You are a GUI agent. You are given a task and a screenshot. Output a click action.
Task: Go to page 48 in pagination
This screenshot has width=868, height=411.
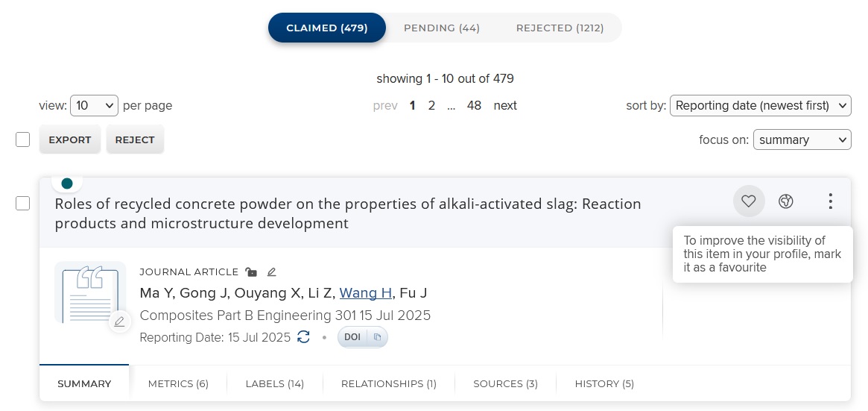click(x=474, y=105)
